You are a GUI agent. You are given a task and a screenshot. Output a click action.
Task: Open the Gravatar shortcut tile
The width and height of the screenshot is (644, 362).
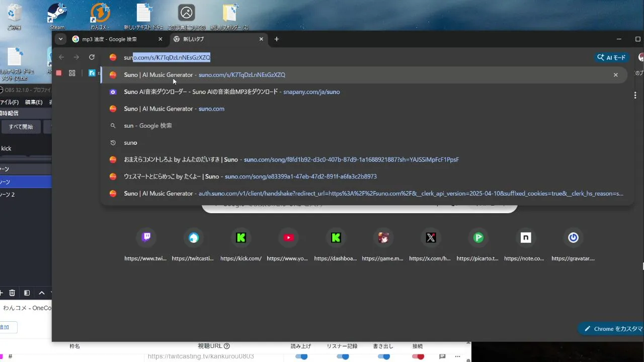click(x=574, y=245)
